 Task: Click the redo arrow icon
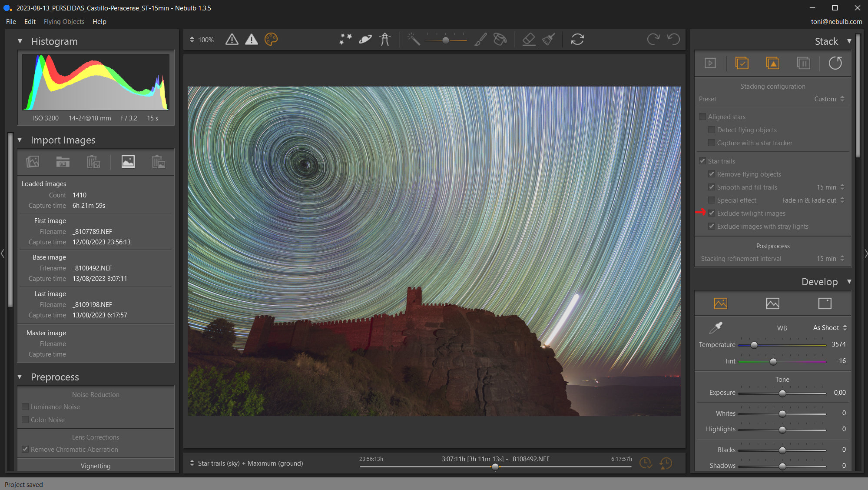pyautogui.click(x=653, y=40)
